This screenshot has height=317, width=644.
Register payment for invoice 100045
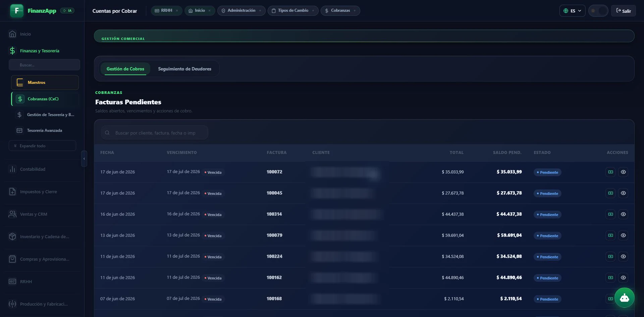(x=610, y=193)
